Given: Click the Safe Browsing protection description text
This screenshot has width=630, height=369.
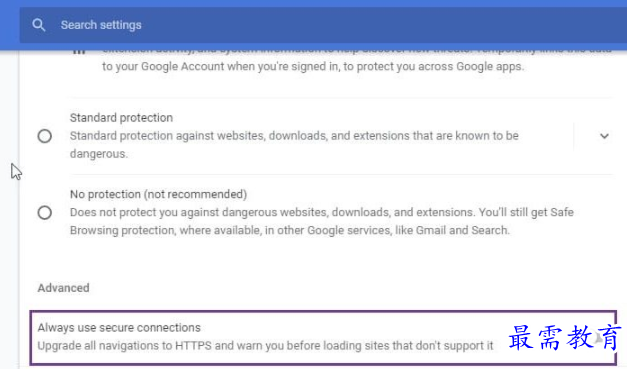Looking at the screenshot, I should [321, 221].
